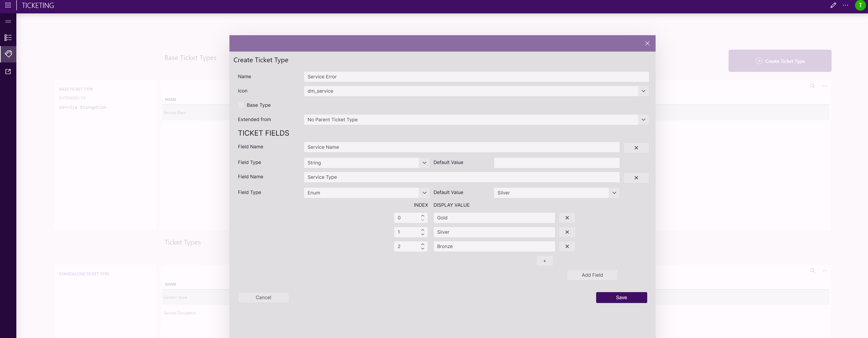This screenshot has height=338, width=868.
Task: Click the TICKETING app title
Action: click(x=38, y=5)
